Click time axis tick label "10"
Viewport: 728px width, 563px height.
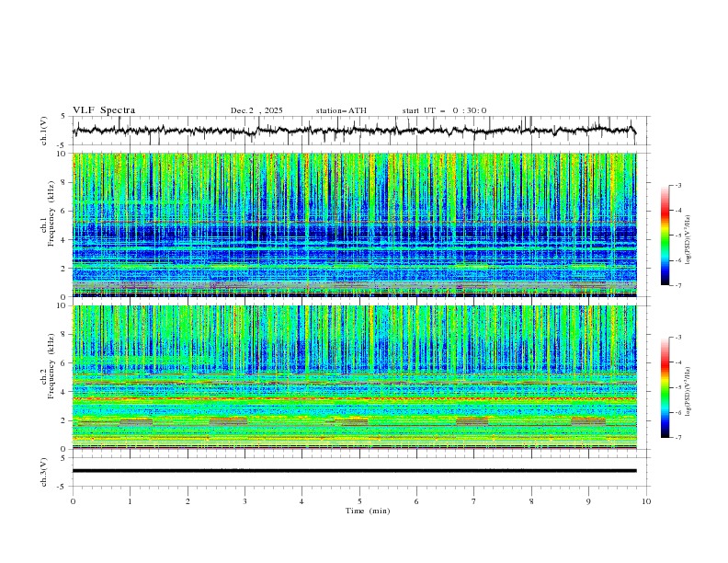[x=646, y=501]
